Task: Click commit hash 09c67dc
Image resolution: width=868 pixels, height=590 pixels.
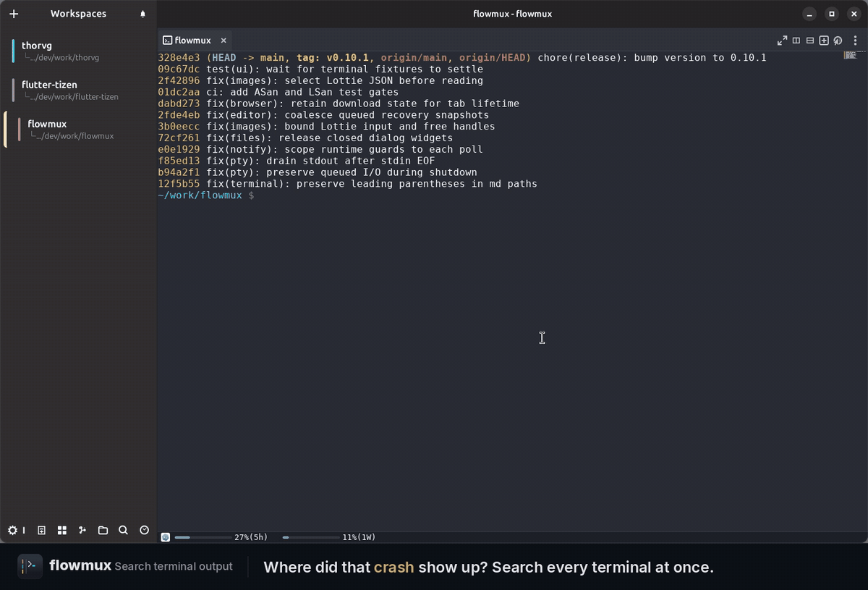Action: click(179, 69)
